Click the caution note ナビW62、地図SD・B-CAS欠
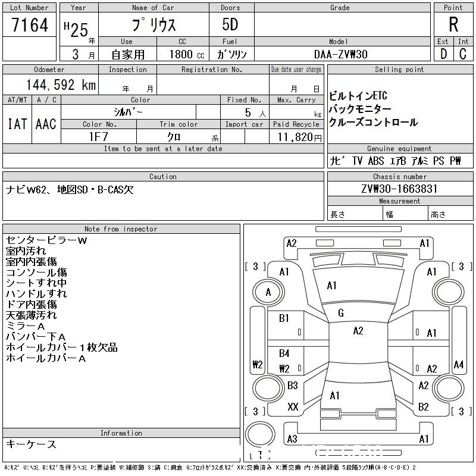This screenshot has height=476, width=476. tap(70, 190)
